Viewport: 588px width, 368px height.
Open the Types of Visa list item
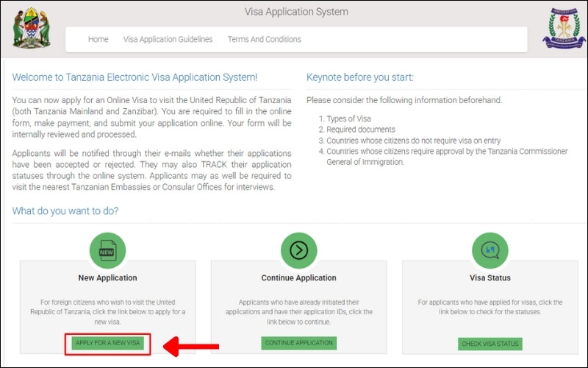[348, 119]
